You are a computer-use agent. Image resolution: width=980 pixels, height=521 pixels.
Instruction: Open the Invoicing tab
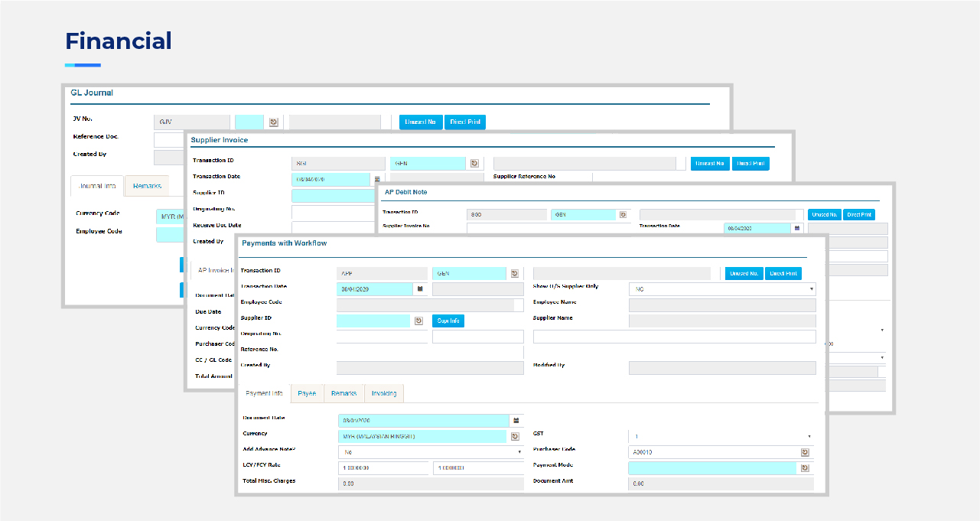(384, 393)
